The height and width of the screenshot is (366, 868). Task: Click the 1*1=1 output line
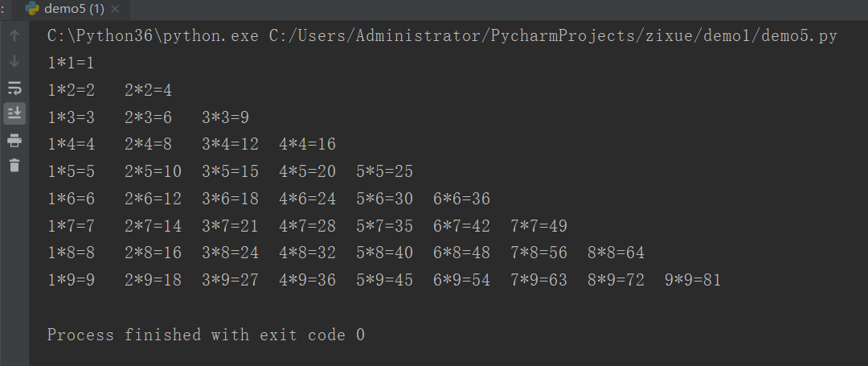[x=71, y=63]
